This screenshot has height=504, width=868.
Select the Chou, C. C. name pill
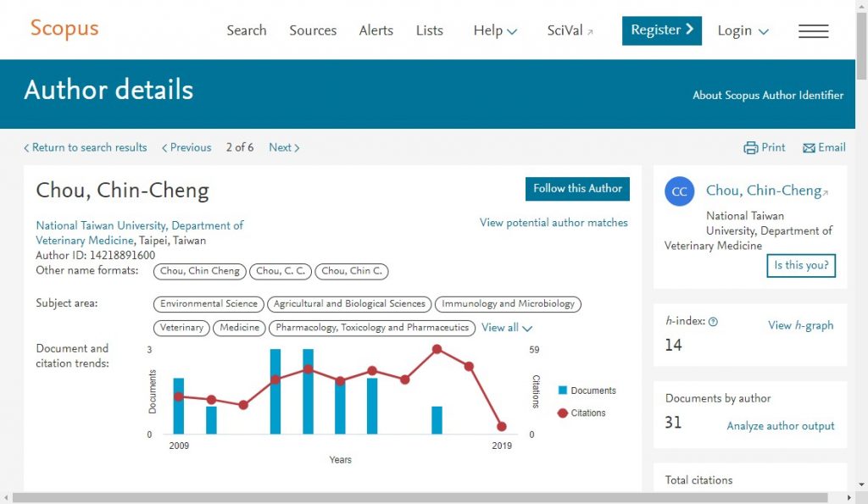[x=281, y=271]
